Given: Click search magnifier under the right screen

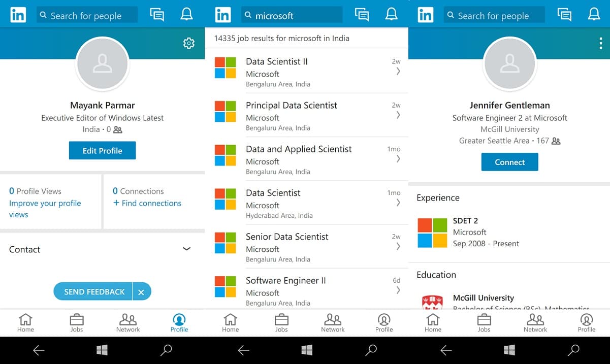Looking at the screenshot, I should click(x=573, y=350).
